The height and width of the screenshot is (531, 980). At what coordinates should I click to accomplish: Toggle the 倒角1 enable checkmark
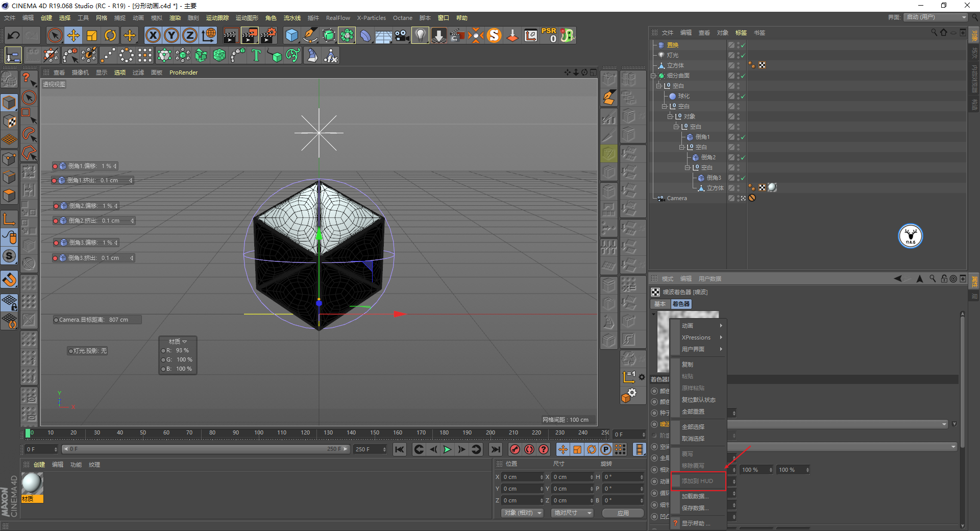point(743,137)
